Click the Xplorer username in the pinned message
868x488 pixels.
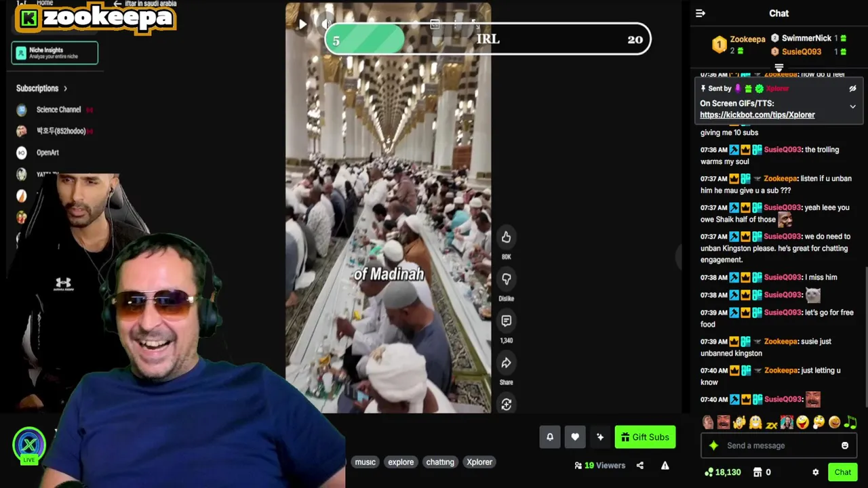click(778, 89)
